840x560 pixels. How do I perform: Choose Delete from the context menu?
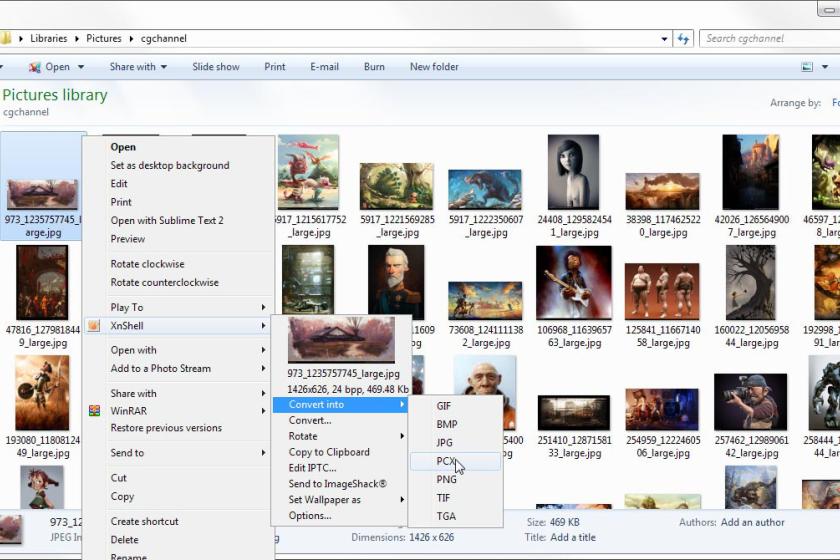click(x=124, y=539)
